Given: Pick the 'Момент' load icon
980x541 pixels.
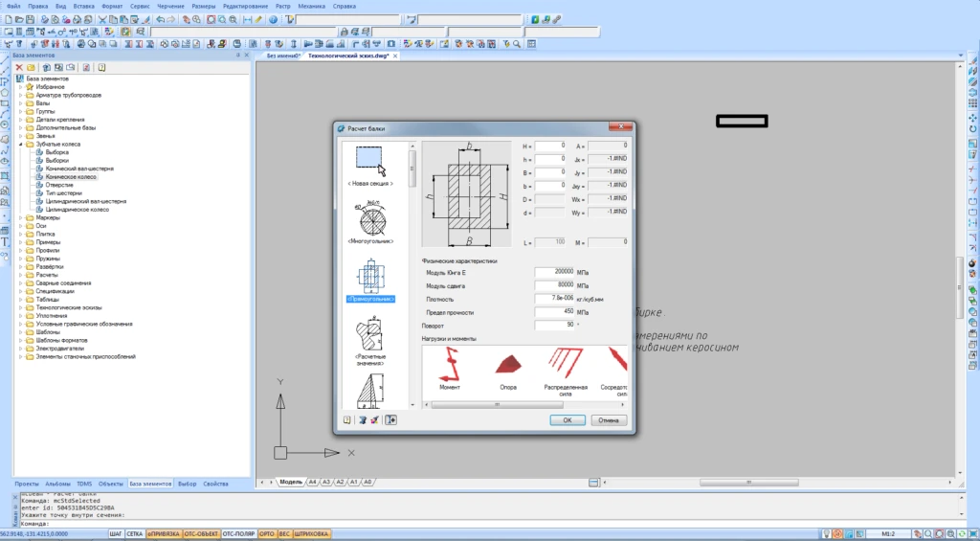Looking at the screenshot, I should click(449, 366).
